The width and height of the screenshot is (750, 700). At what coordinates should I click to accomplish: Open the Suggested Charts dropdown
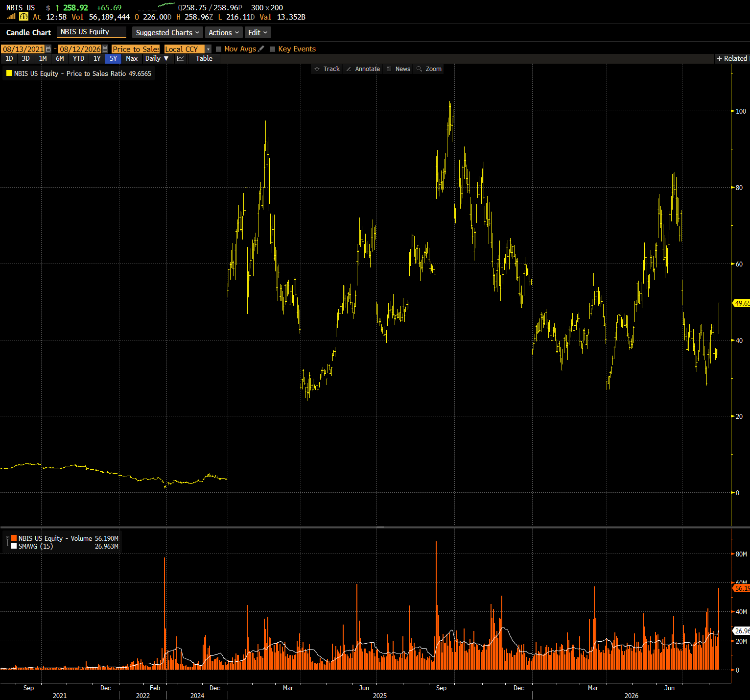(167, 32)
